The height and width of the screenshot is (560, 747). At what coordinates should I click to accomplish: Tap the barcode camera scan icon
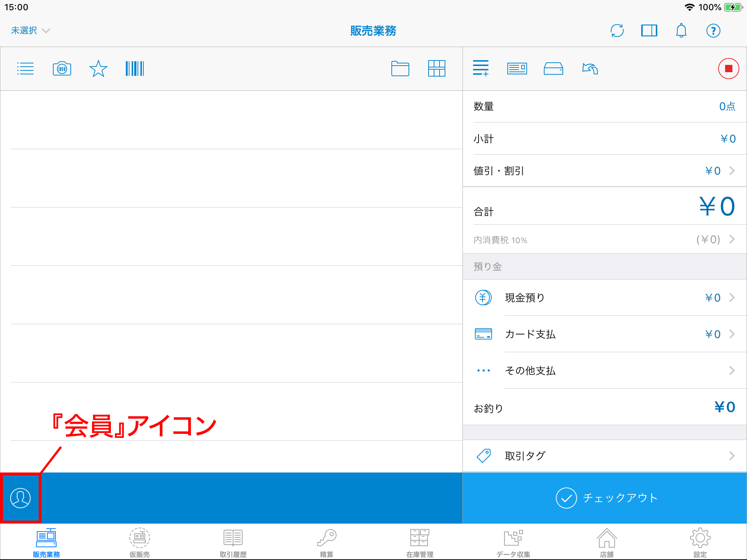(62, 69)
